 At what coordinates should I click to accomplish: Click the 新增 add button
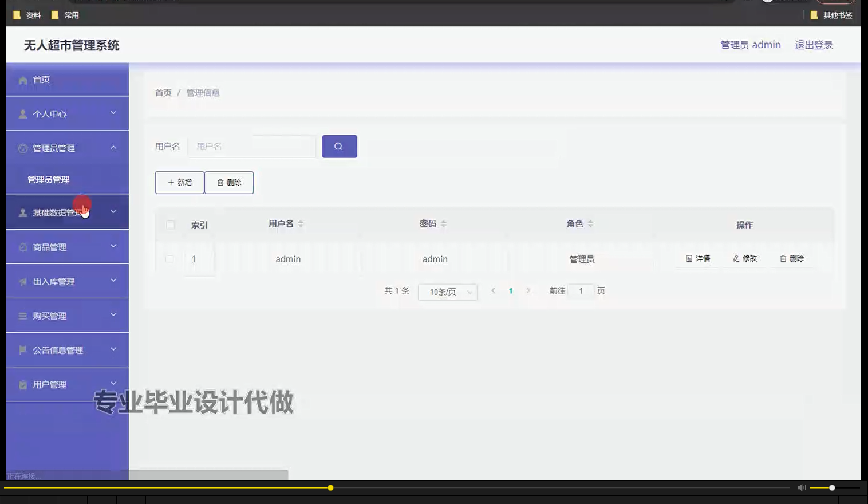point(179,182)
